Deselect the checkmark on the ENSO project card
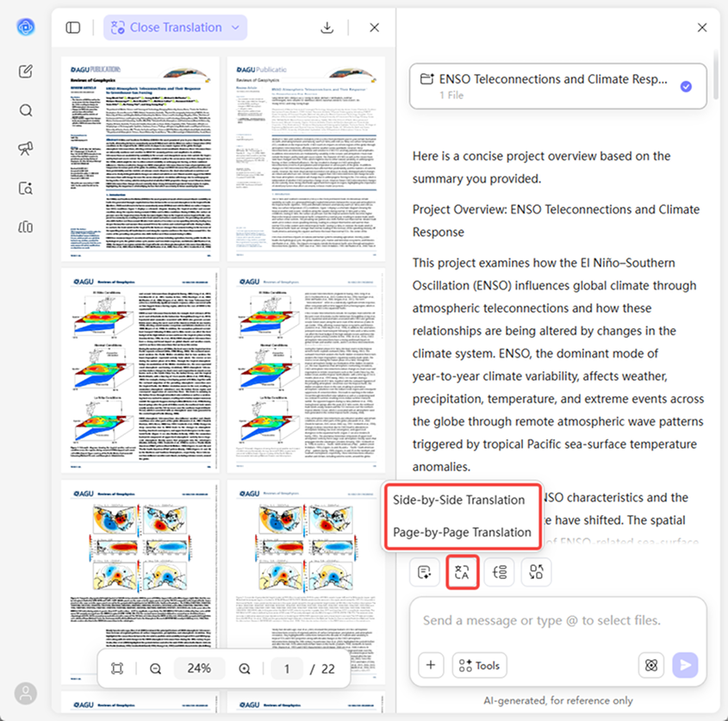The height and width of the screenshot is (721, 728). [687, 85]
